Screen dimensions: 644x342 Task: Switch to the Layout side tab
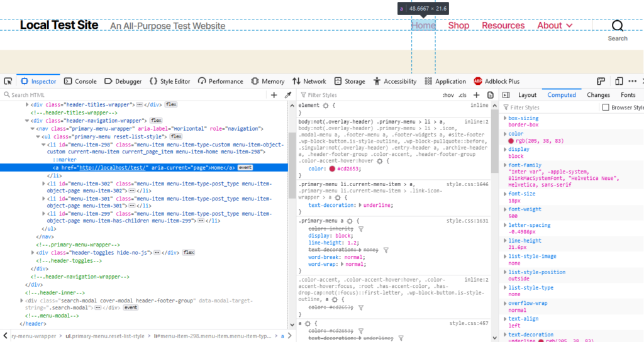[527, 95]
